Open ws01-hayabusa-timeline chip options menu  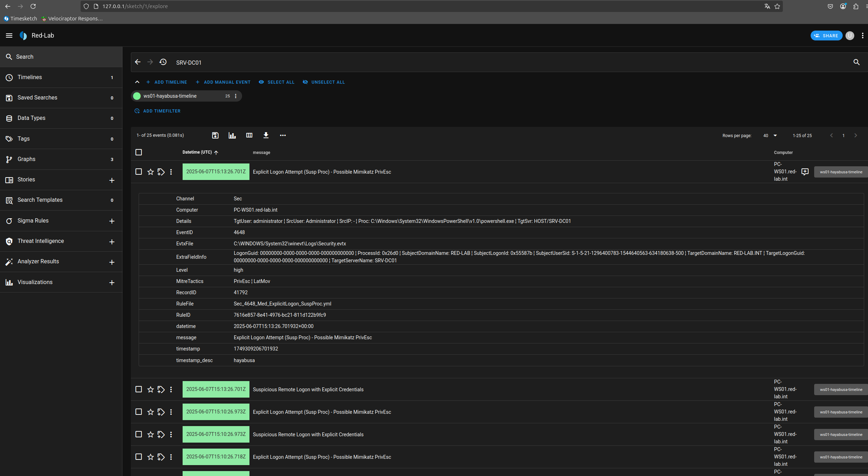tap(236, 96)
